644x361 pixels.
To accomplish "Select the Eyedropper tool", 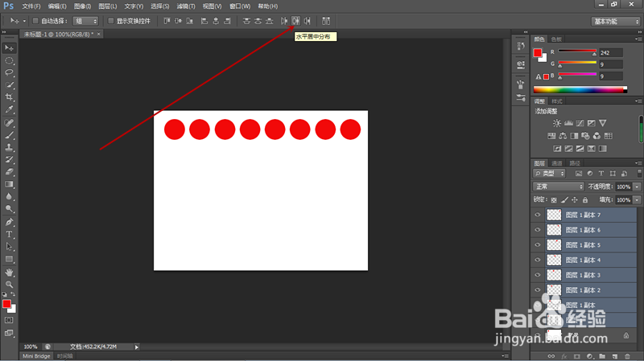I will pyautogui.click(x=9, y=109).
